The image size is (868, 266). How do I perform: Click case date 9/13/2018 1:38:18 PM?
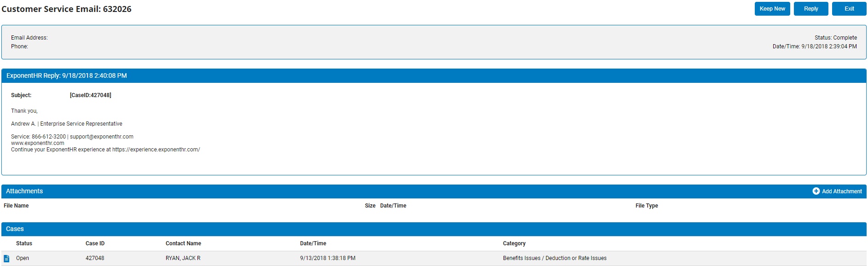328,258
